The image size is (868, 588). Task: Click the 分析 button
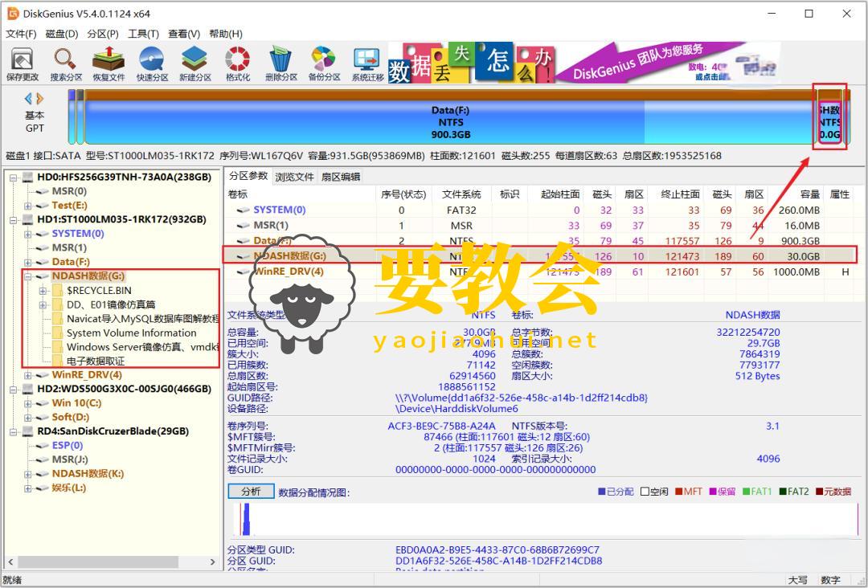251,491
